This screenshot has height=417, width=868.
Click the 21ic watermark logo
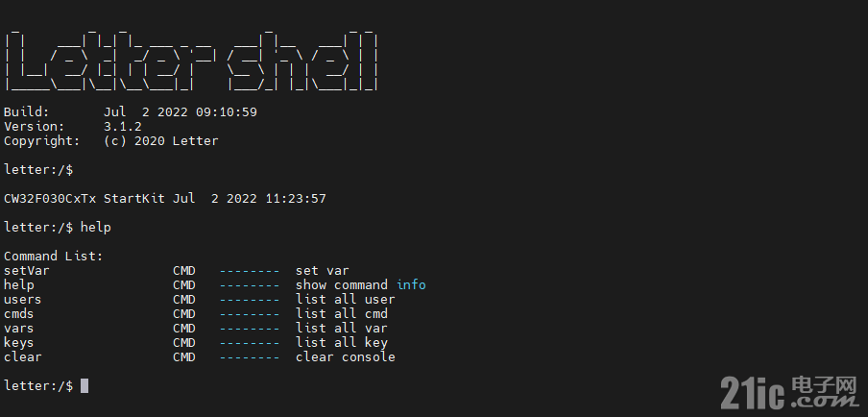pos(788,391)
